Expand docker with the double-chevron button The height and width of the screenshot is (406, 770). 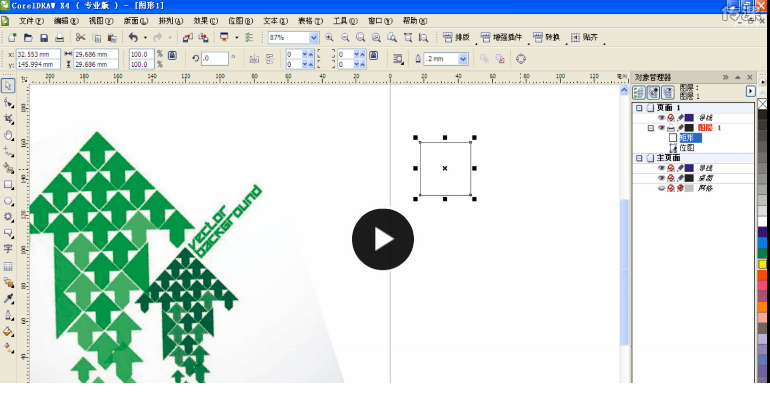725,77
